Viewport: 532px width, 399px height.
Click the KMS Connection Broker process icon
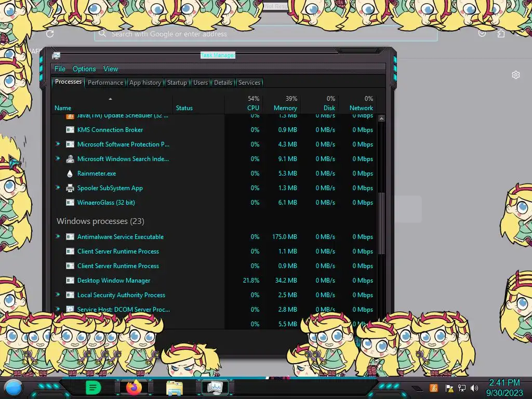70,129
